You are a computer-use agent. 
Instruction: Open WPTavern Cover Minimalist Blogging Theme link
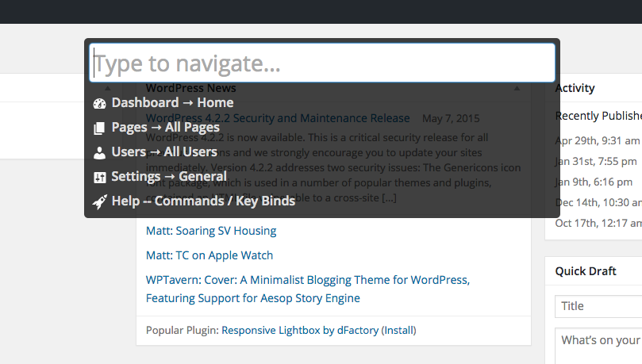click(307, 289)
